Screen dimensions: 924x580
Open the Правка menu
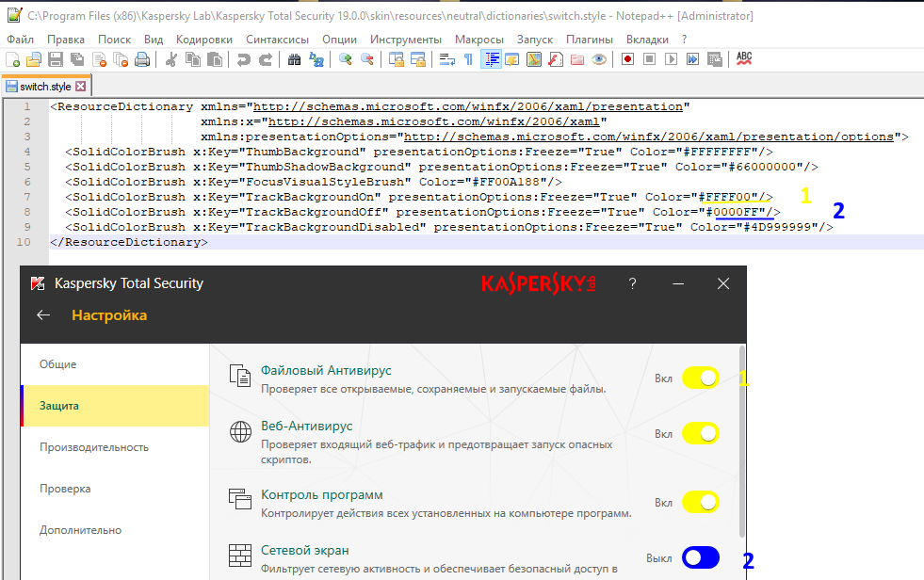click(x=65, y=40)
